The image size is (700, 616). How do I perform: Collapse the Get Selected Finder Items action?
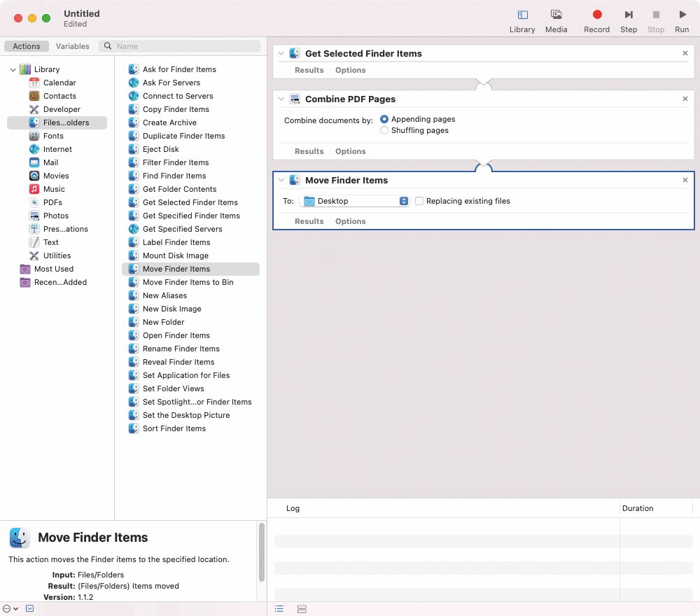point(281,54)
